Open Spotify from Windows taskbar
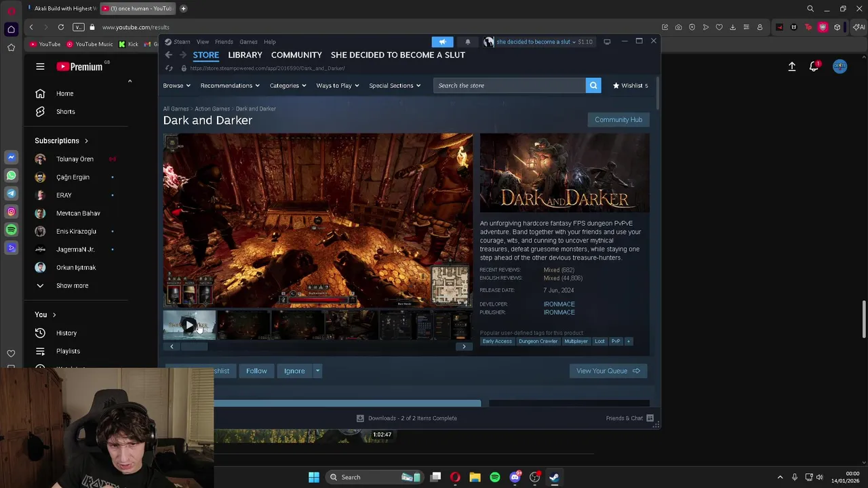The image size is (868, 488). pyautogui.click(x=495, y=477)
